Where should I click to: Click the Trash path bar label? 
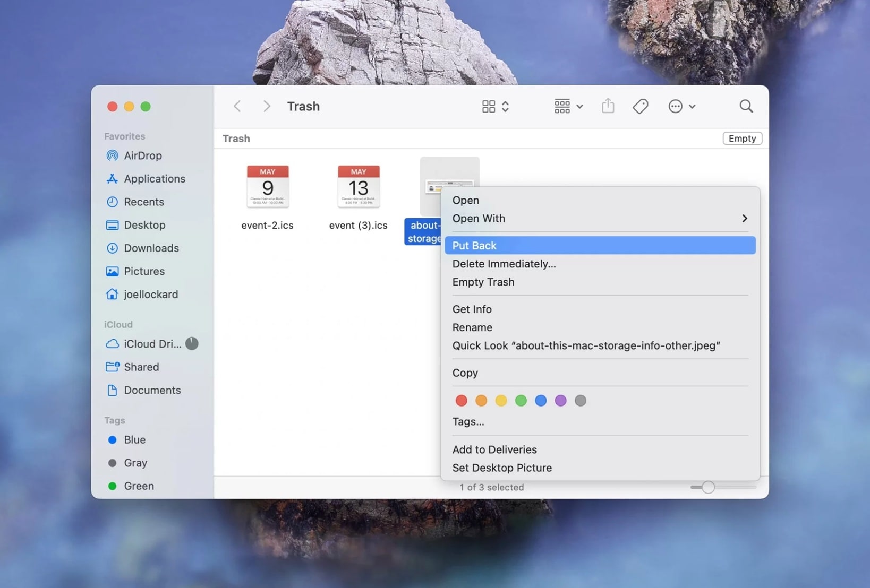236,139
